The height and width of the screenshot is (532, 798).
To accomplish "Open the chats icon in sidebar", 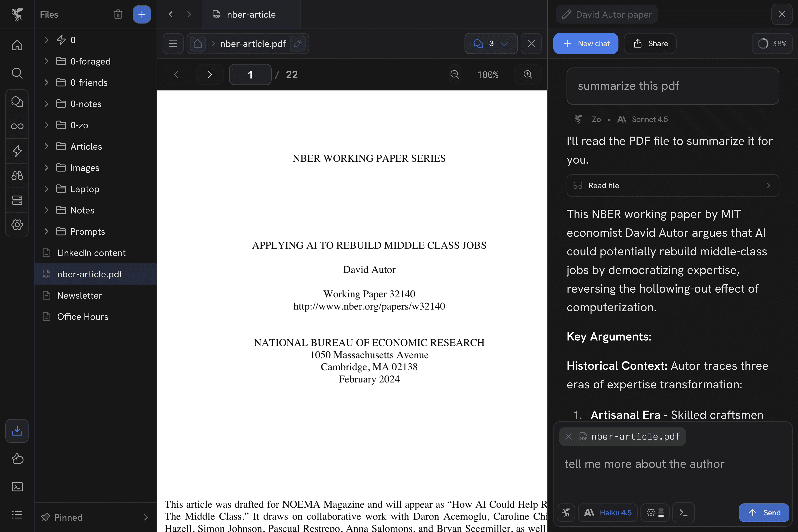I will click(17, 101).
